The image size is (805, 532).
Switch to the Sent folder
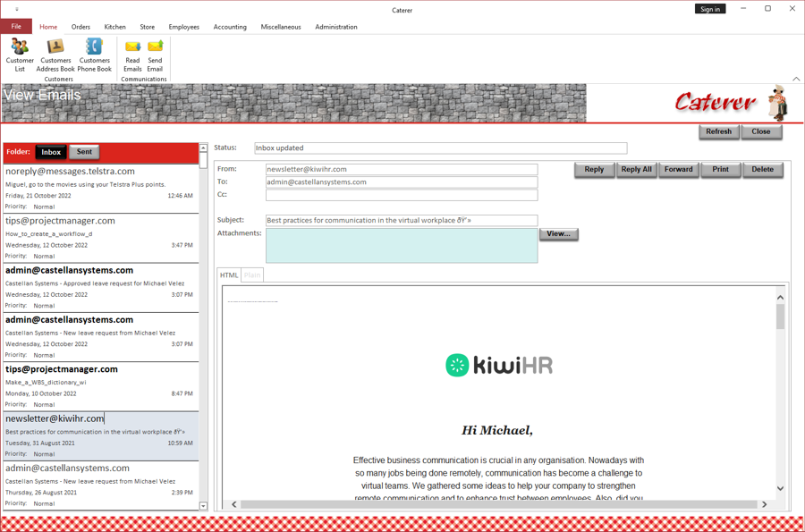84,152
